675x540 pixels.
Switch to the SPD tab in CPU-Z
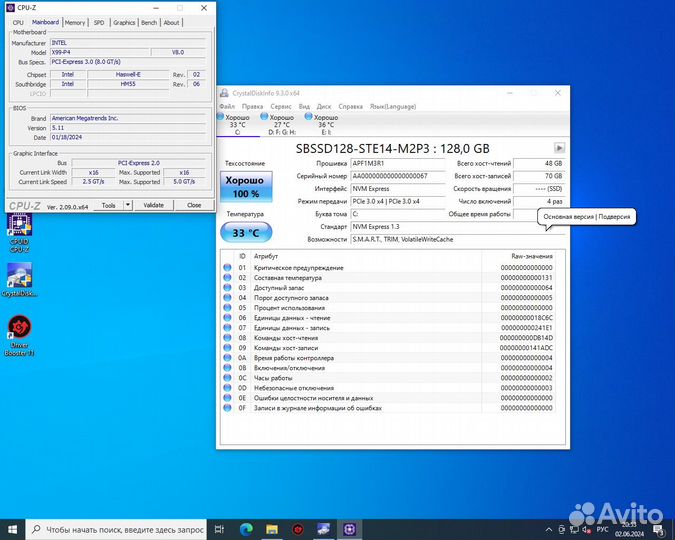(99, 22)
